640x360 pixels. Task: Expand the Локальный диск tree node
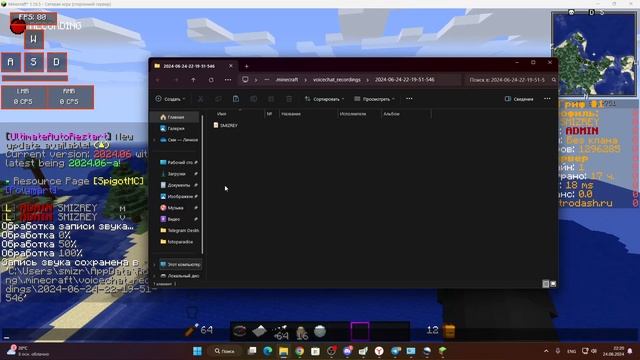coord(155,276)
